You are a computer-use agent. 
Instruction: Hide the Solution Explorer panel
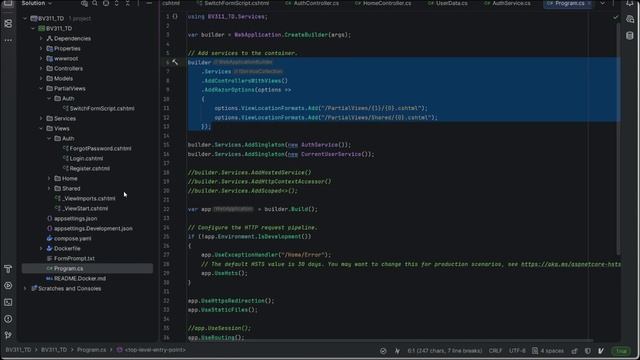[149, 3]
